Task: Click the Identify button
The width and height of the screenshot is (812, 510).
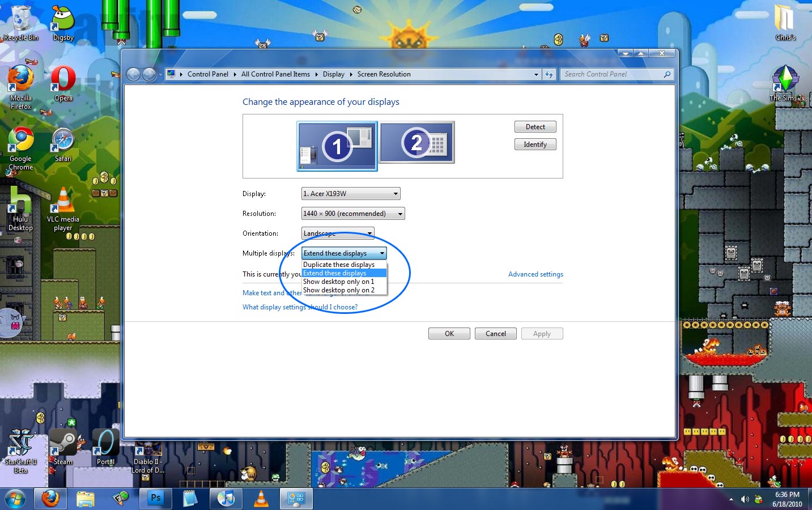Action: (x=535, y=144)
